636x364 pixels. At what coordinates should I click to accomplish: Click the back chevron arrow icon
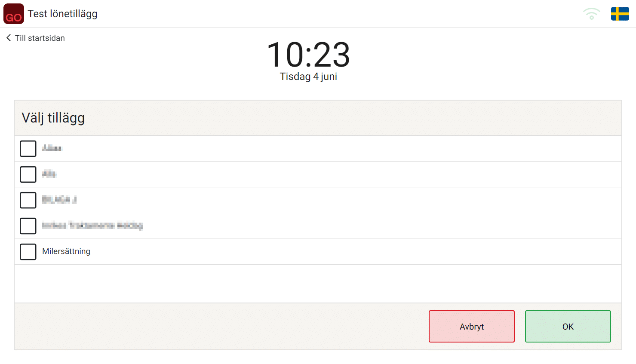(x=9, y=38)
